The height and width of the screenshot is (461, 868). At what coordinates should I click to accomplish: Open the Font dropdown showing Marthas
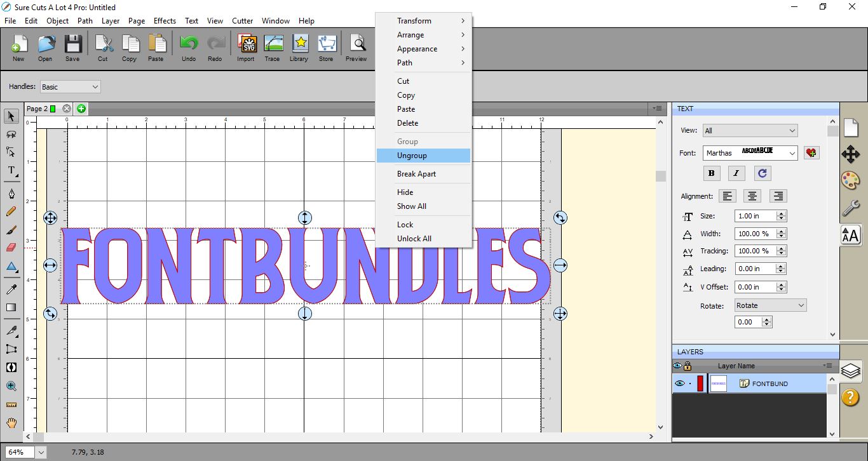tap(750, 153)
